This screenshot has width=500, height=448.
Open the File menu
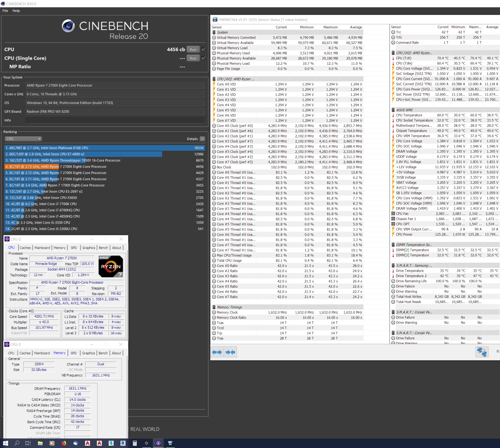coord(5,11)
